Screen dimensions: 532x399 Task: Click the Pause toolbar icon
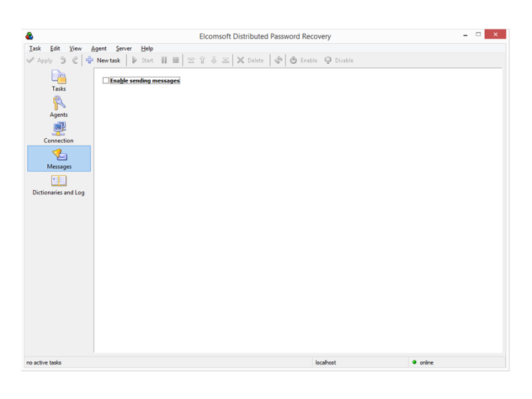coord(164,60)
